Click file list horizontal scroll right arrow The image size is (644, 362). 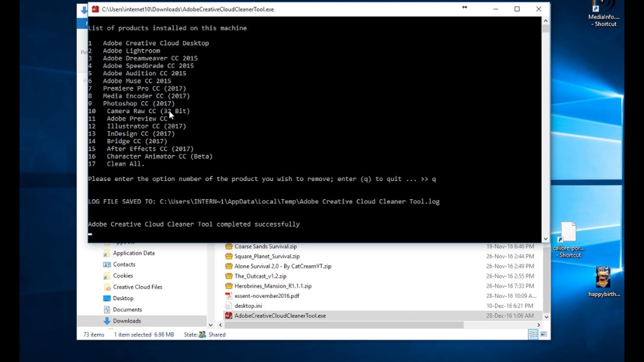click(538, 325)
